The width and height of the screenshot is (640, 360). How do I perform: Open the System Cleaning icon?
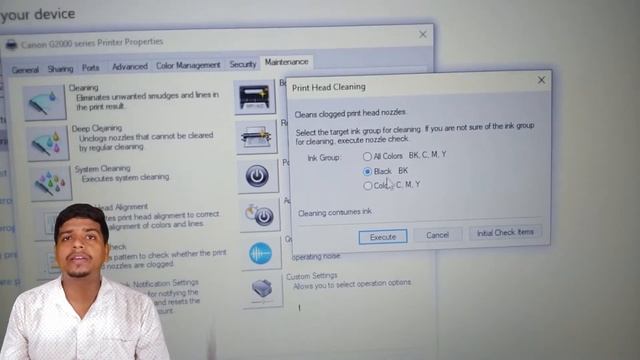coord(51,183)
